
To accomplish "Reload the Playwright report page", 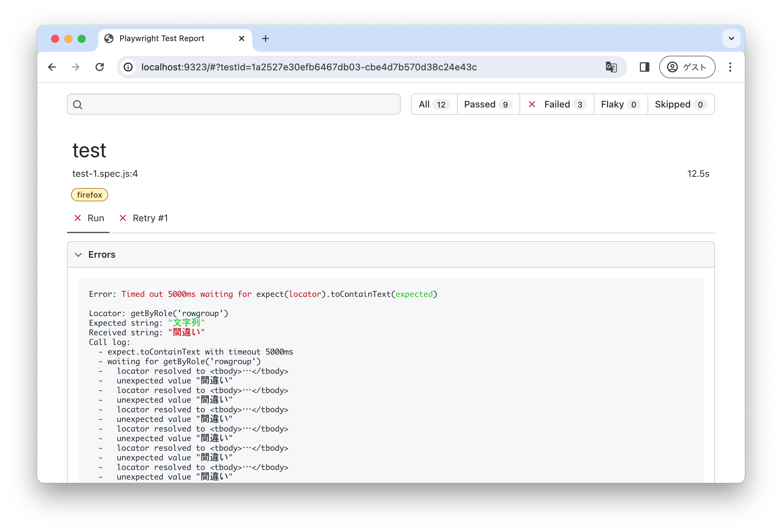I will click(100, 67).
